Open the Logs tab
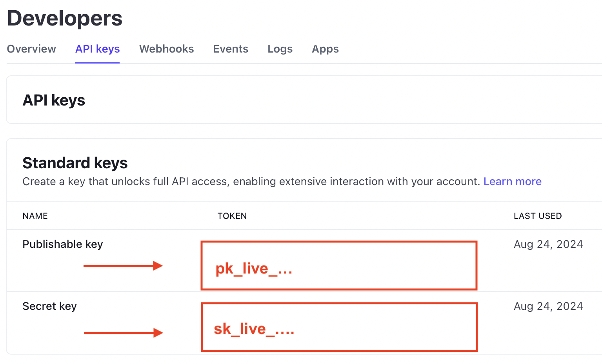602x364 pixels. 280,49
